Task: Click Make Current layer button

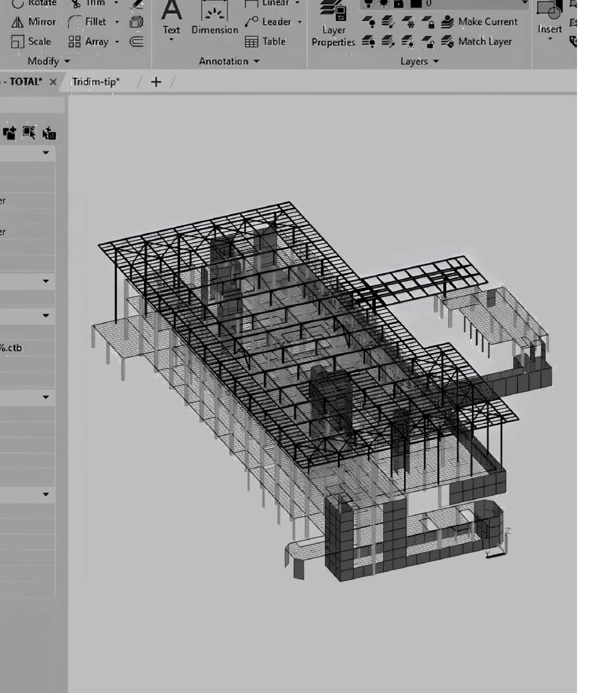Action: pos(479,22)
